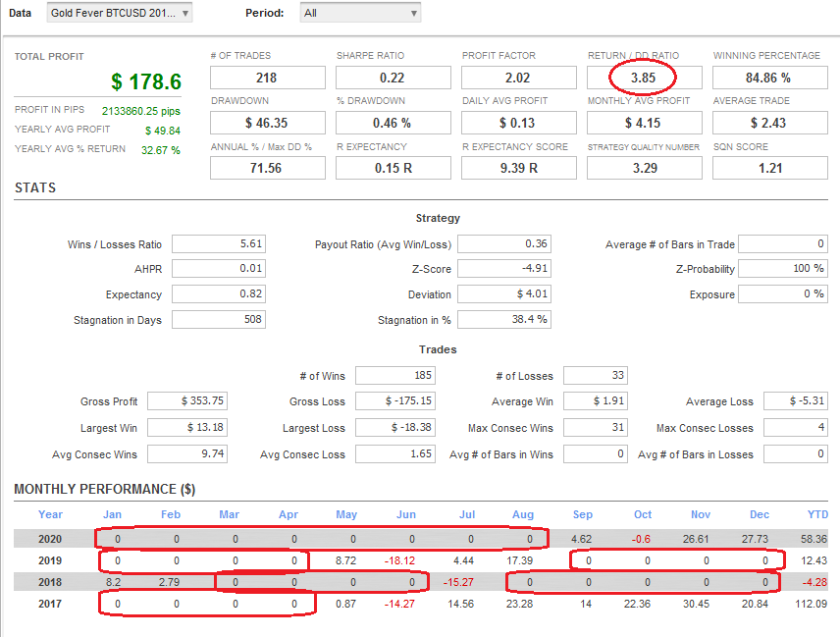Click the 2017 row label
This screenshot has height=637, width=840.
(50, 604)
